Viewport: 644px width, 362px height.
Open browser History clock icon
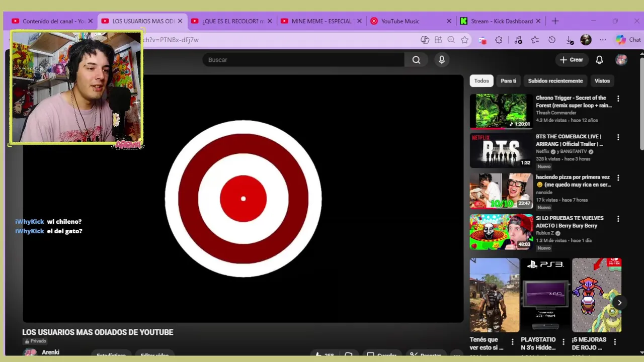[552, 40]
